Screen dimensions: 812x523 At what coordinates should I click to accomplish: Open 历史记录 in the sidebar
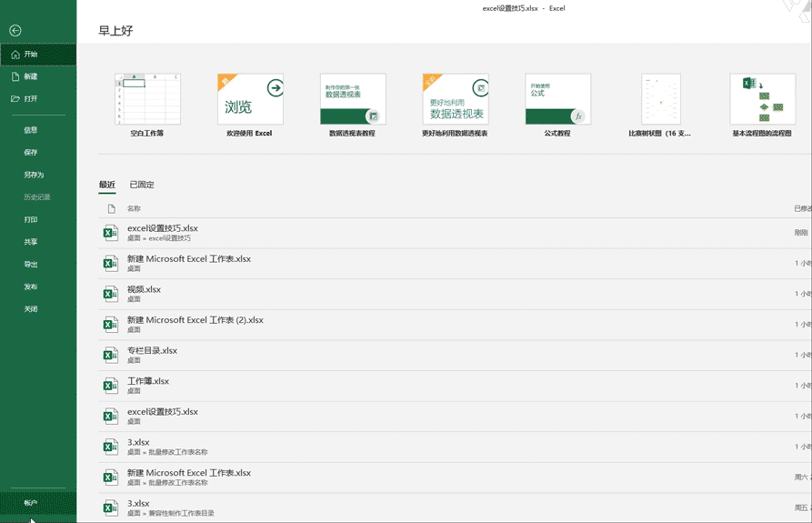[x=36, y=196]
